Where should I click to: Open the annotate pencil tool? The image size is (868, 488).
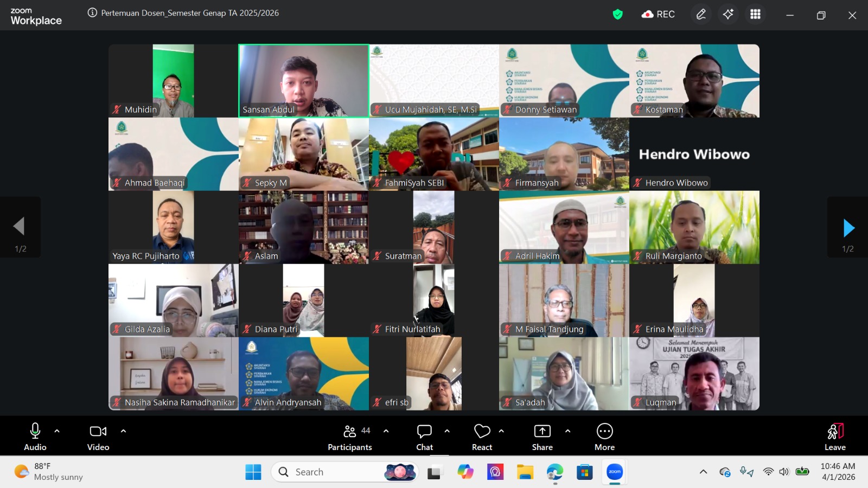click(701, 14)
